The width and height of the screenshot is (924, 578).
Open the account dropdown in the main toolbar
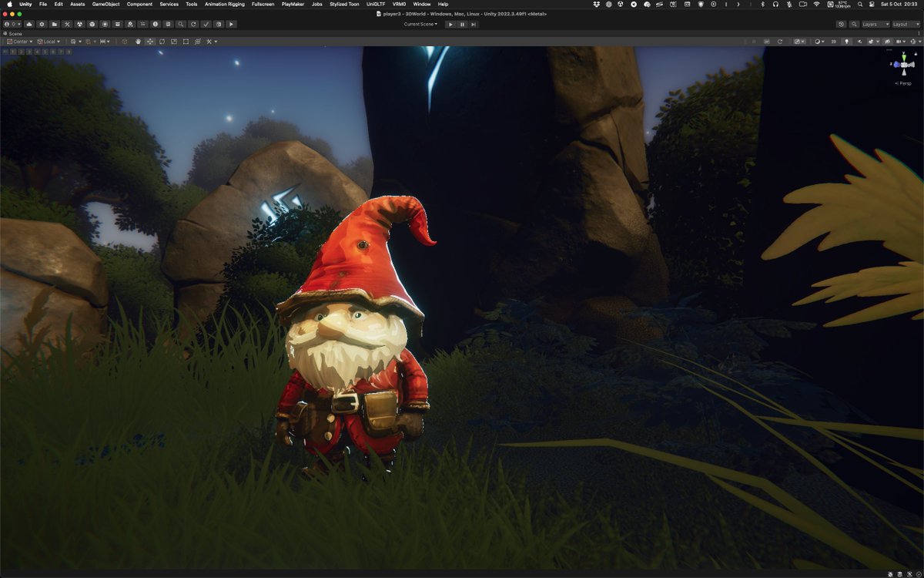tap(13, 24)
